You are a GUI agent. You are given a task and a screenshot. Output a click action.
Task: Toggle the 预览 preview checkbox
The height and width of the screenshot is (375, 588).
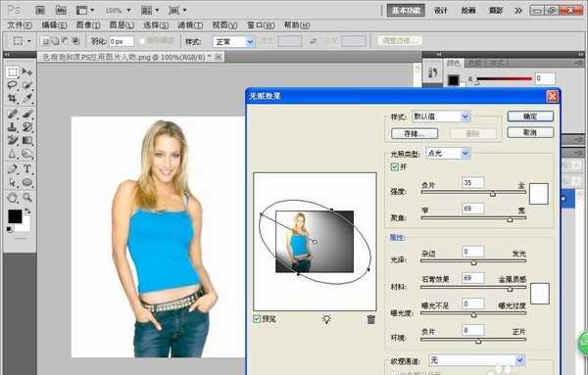tap(257, 319)
